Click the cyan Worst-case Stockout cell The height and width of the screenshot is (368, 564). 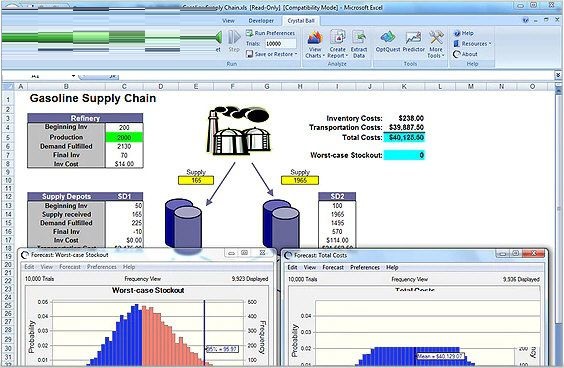[404, 155]
